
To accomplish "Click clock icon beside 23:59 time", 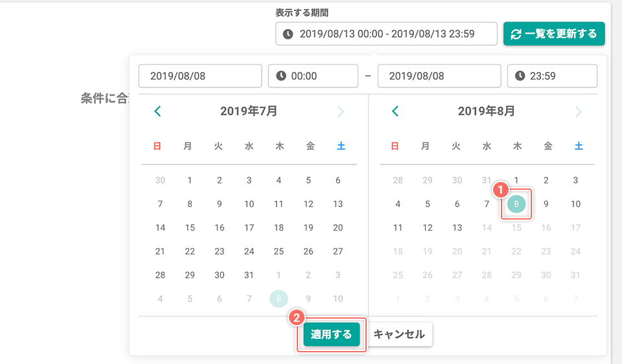I will coord(520,76).
